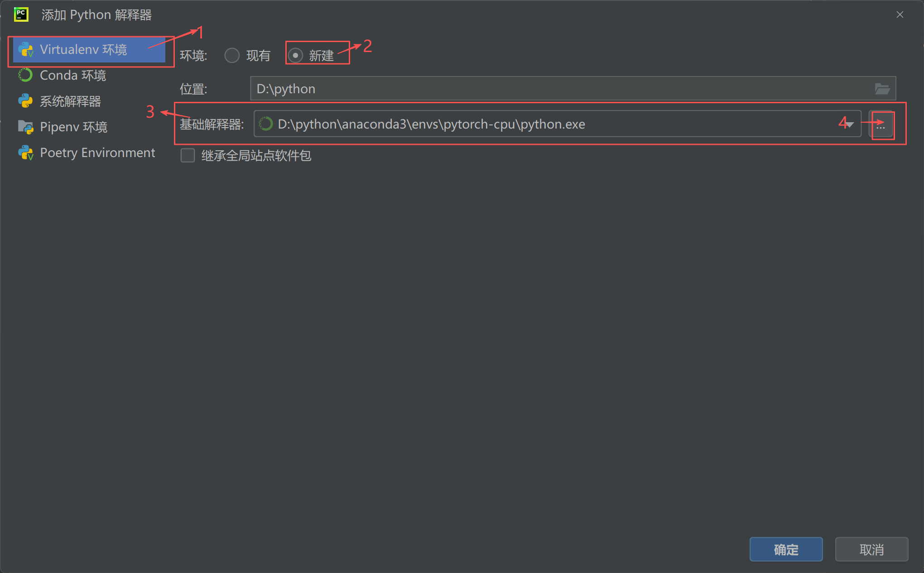Image resolution: width=924 pixels, height=573 pixels.
Task: Switch to Conda 环境 in left panel
Action: point(72,75)
